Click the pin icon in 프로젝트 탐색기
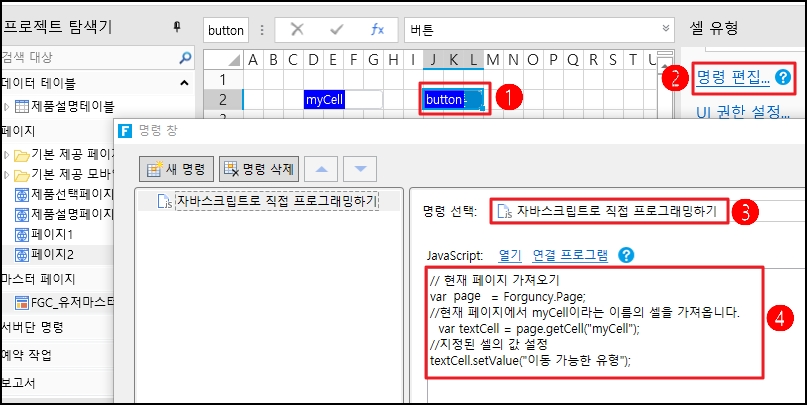The image size is (807, 405). pyautogui.click(x=177, y=27)
